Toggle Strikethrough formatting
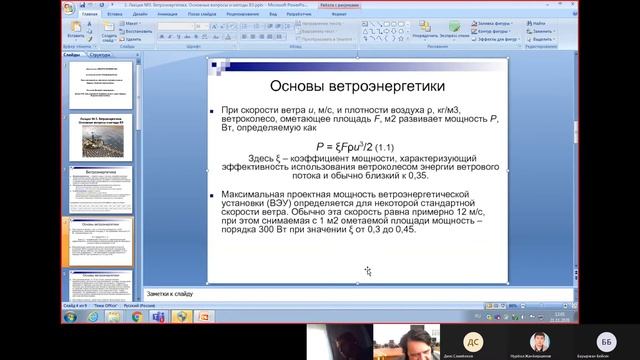The width and height of the screenshot is (640, 360). (187, 37)
